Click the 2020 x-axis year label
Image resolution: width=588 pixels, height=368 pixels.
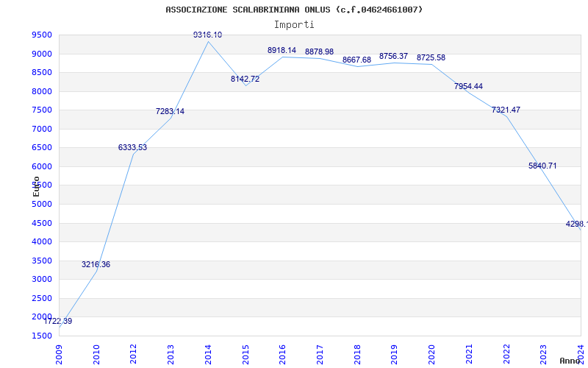[x=432, y=355]
